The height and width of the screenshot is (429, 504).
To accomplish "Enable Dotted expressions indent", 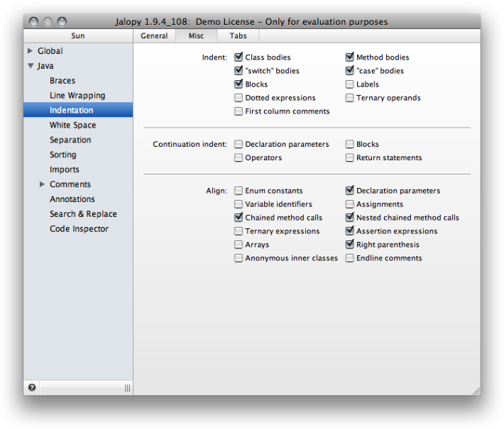I will tap(239, 98).
